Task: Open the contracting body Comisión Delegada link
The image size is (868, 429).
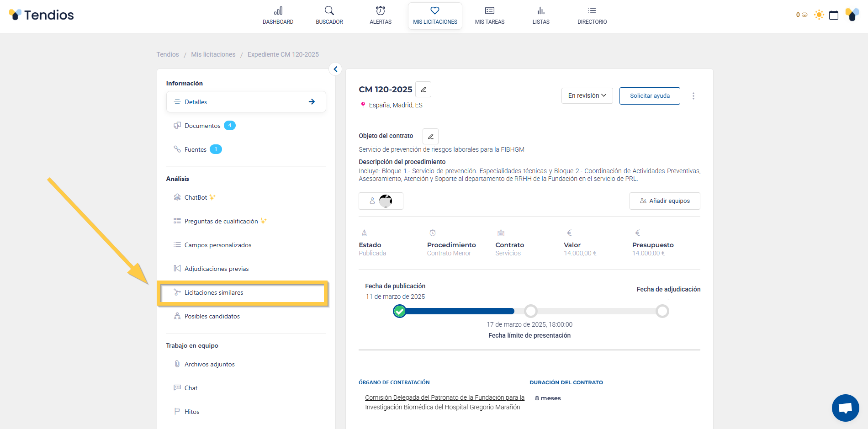Action: click(444, 403)
